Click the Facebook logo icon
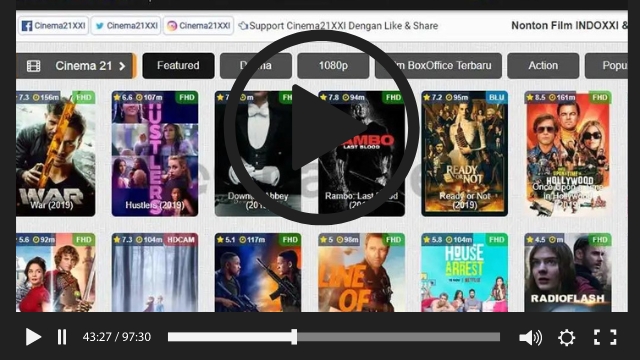640x360 pixels. coord(27,26)
